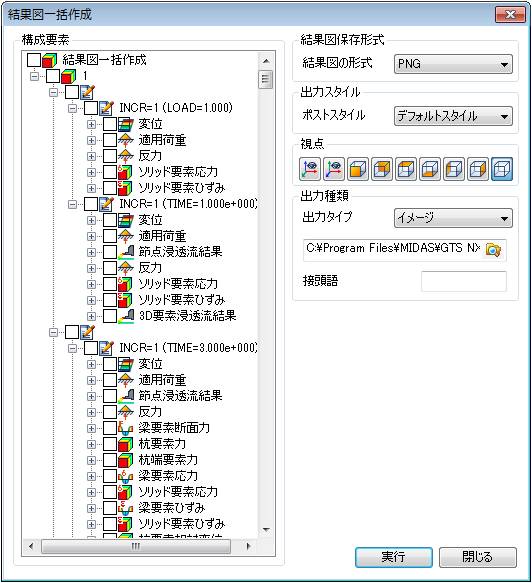This screenshot has width=532, height=583.
Task: Select the back face view cube icon
Action: click(382, 169)
